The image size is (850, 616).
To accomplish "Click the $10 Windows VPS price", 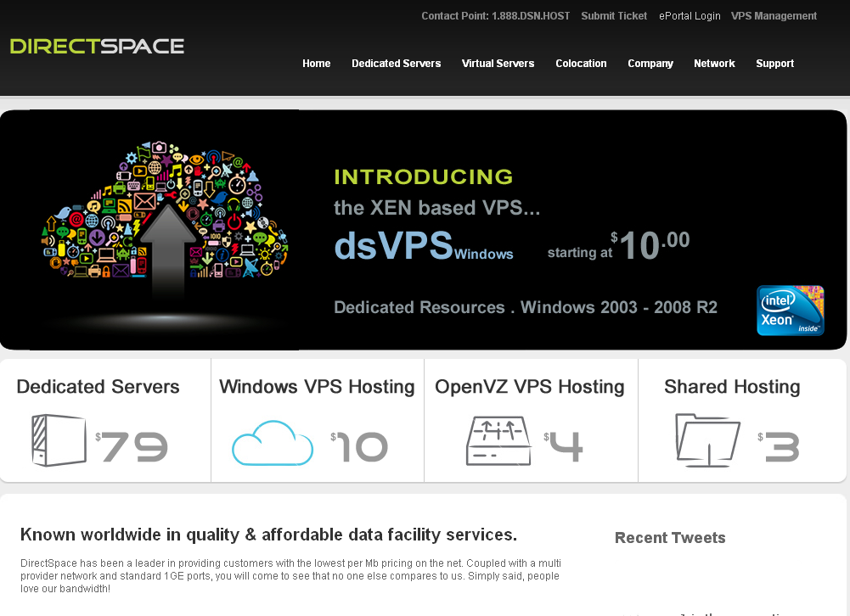I will (359, 447).
